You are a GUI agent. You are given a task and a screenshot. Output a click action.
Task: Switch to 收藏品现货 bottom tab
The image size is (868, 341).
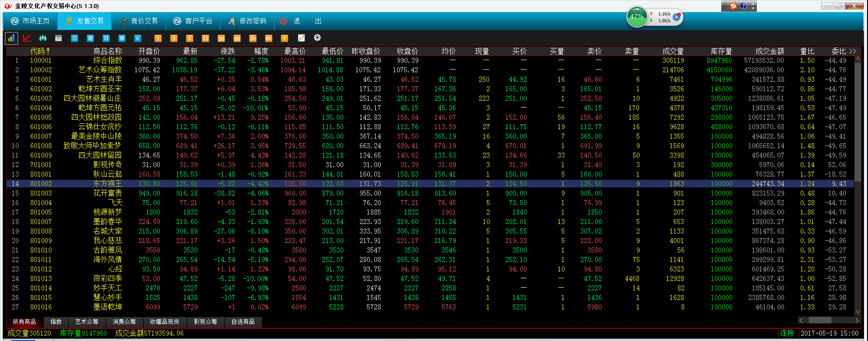tap(165, 322)
